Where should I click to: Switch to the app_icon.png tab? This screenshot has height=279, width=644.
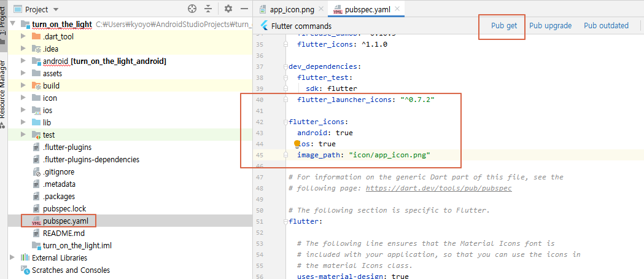pos(292,9)
